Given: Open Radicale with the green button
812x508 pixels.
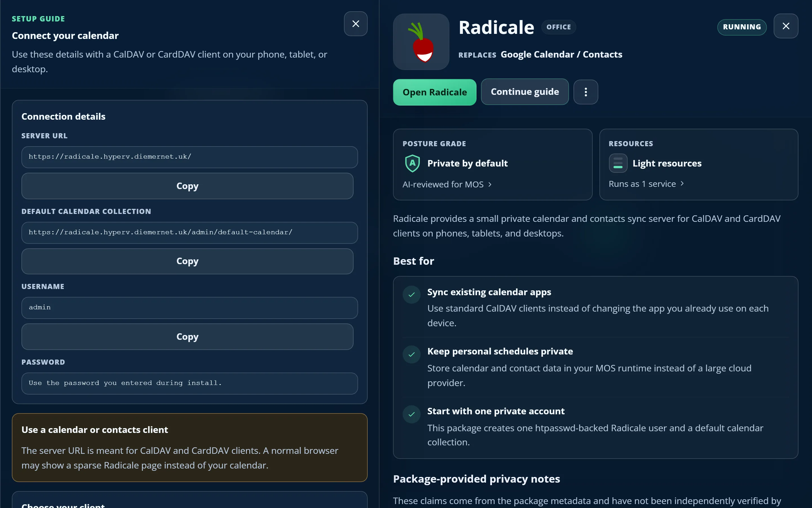Looking at the screenshot, I should (x=434, y=92).
